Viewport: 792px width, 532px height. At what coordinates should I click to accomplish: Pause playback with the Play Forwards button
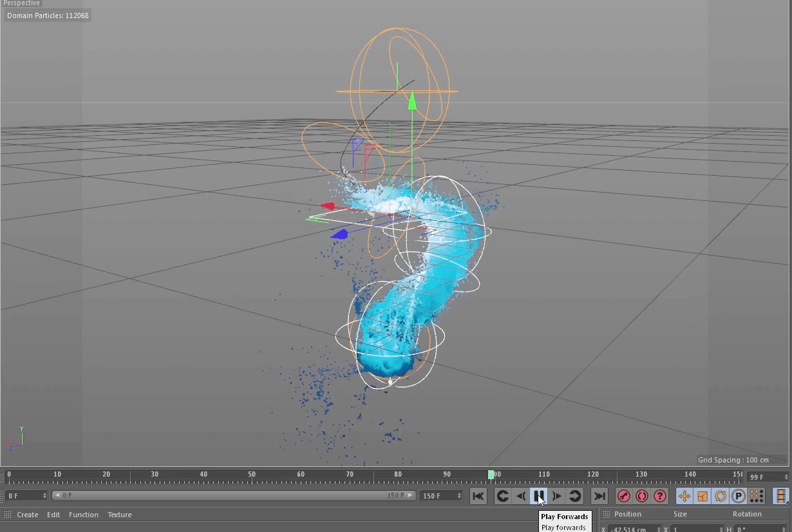point(539,496)
